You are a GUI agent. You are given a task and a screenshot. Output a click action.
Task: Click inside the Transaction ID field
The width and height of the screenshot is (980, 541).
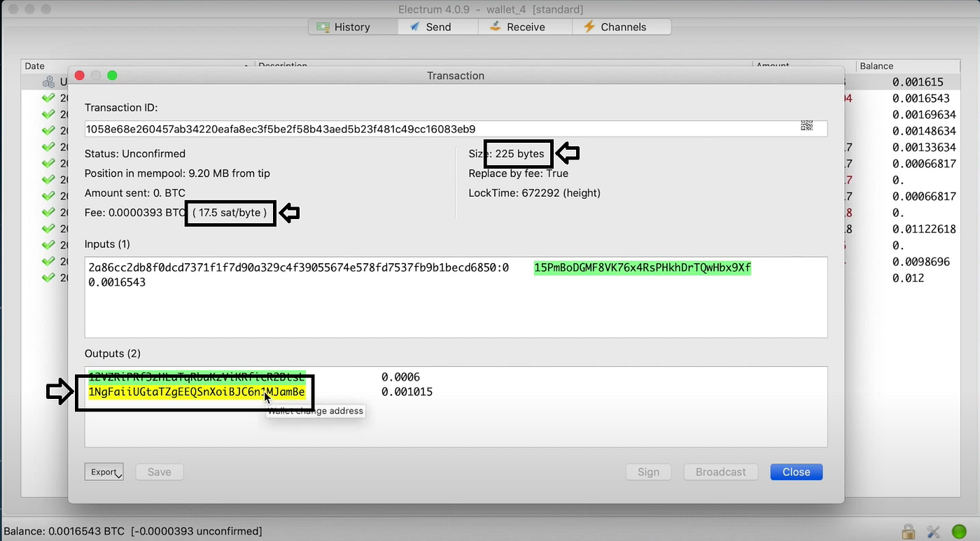click(420, 128)
